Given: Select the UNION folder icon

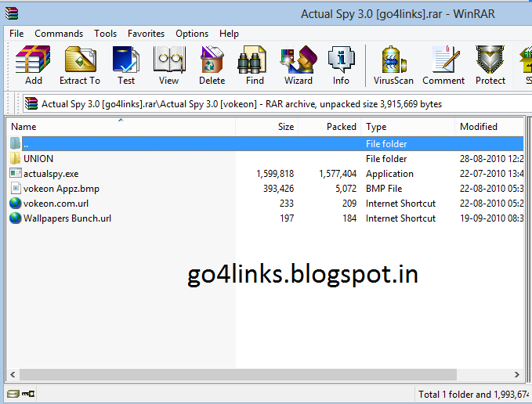Looking at the screenshot, I should 15,158.
